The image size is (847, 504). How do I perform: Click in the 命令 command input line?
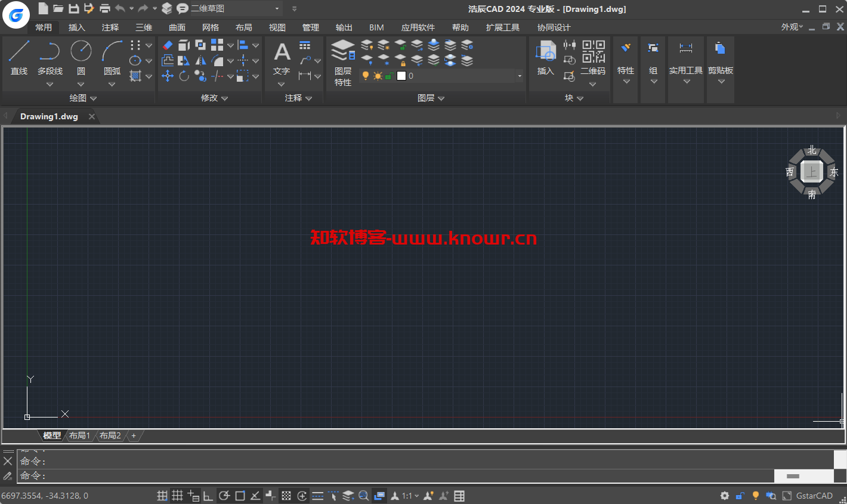(x=396, y=475)
